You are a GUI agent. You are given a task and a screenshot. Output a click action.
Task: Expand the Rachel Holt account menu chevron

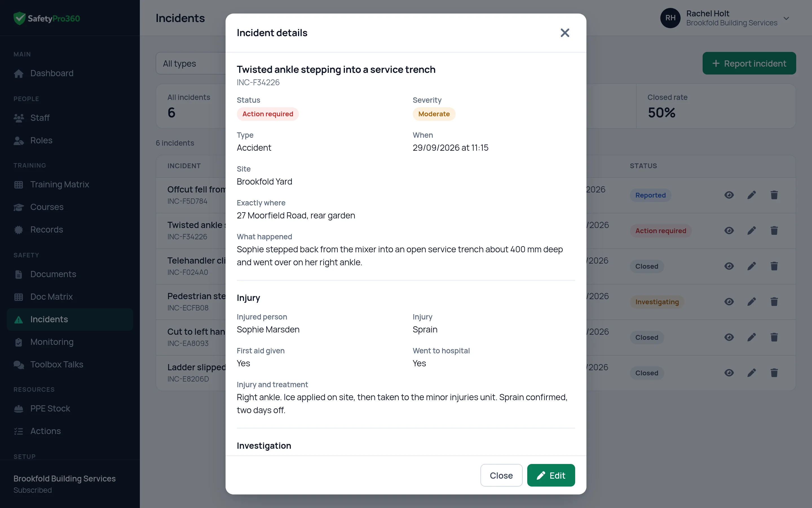[786, 18]
